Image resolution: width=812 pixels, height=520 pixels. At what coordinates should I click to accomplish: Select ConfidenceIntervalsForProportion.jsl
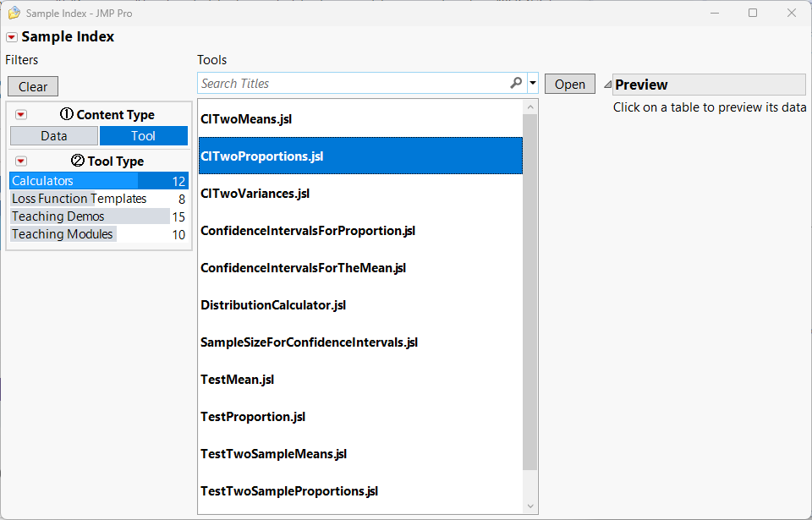pos(360,231)
